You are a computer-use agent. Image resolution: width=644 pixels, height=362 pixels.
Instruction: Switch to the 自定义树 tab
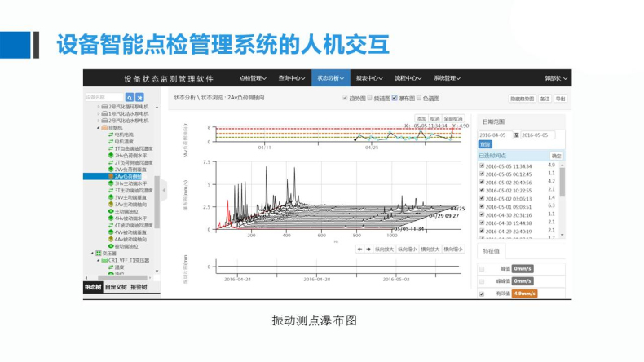tap(117, 287)
